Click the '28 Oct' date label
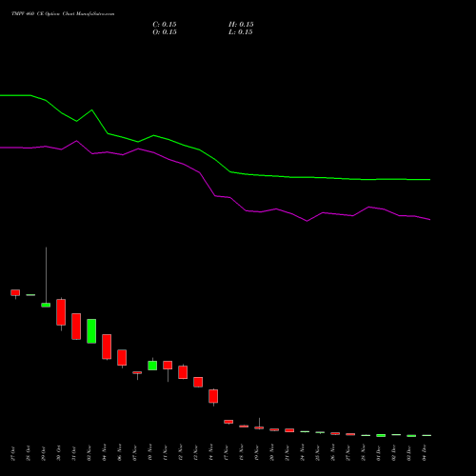The image size is (476, 476). point(29,453)
